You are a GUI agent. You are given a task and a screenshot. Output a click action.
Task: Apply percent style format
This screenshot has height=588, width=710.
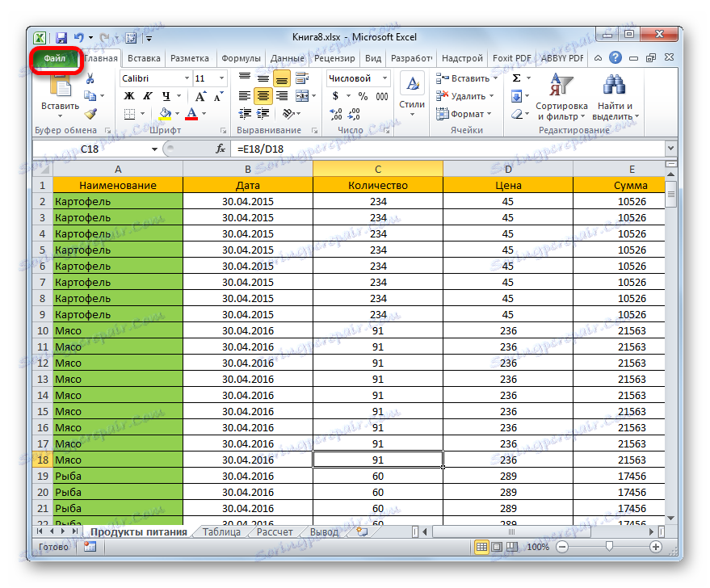pos(363,96)
